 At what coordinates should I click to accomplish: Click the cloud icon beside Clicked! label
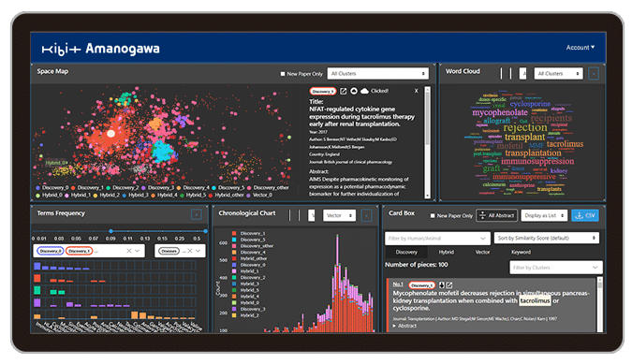click(364, 91)
